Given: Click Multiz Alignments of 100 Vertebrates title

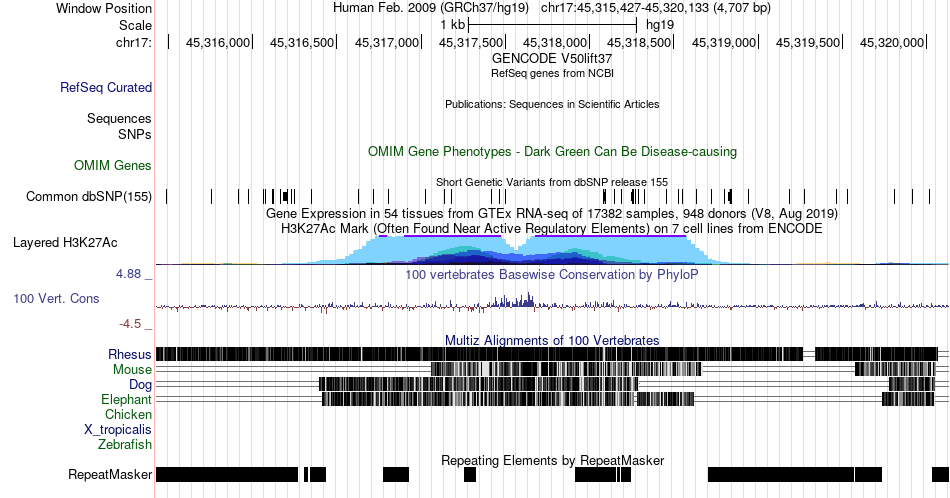Looking at the screenshot, I should click(552, 340).
